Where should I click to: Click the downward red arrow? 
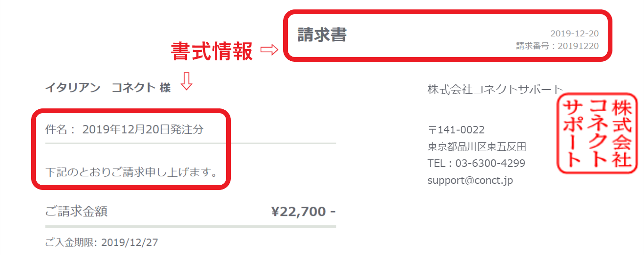(x=187, y=81)
